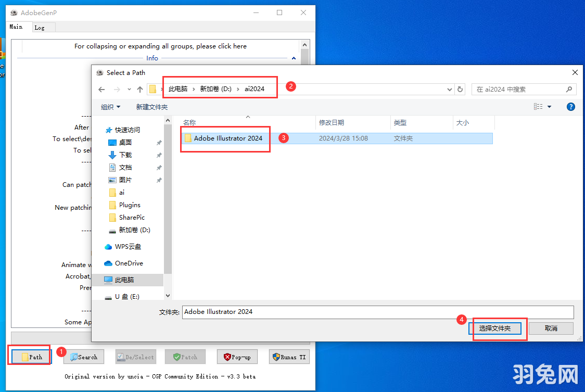Click the collapse or expand all groups text
The width and height of the screenshot is (585, 392).
160,46
